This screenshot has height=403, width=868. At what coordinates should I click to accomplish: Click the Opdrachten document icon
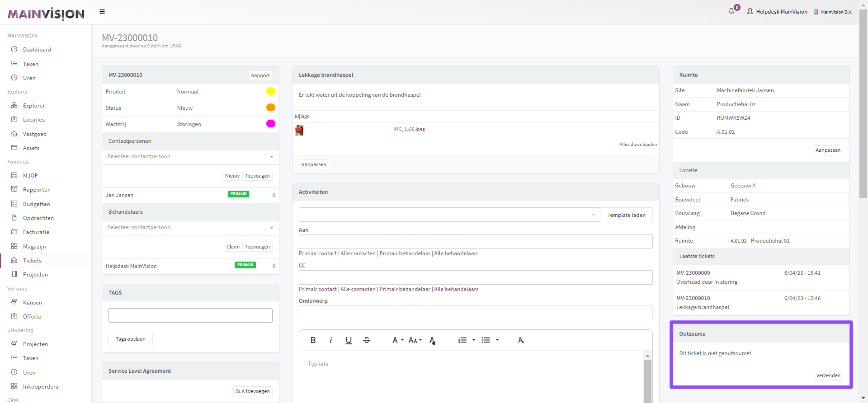coord(14,218)
